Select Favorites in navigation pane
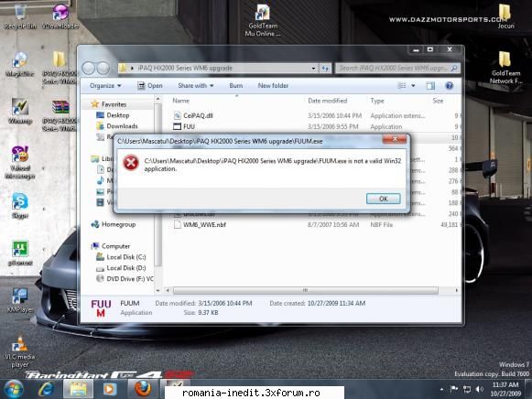Screen dimensions: 532x399 click(x=114, y=104)
